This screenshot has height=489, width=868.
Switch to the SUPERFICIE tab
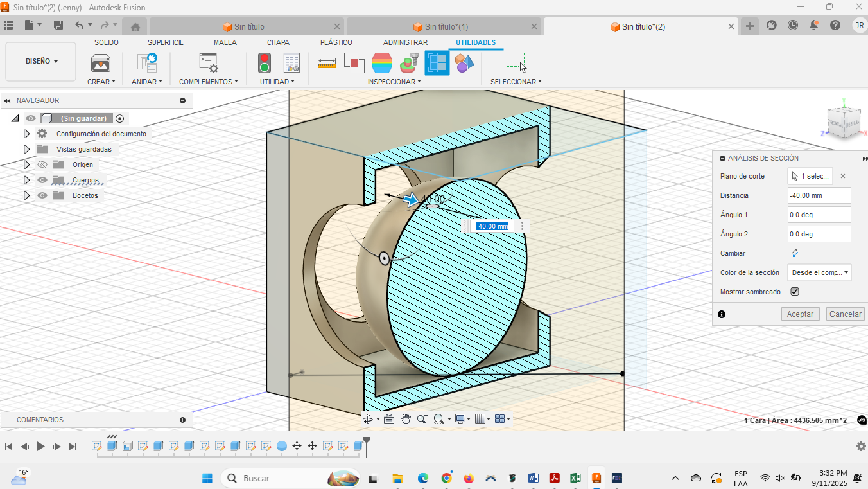click(166, 42)
